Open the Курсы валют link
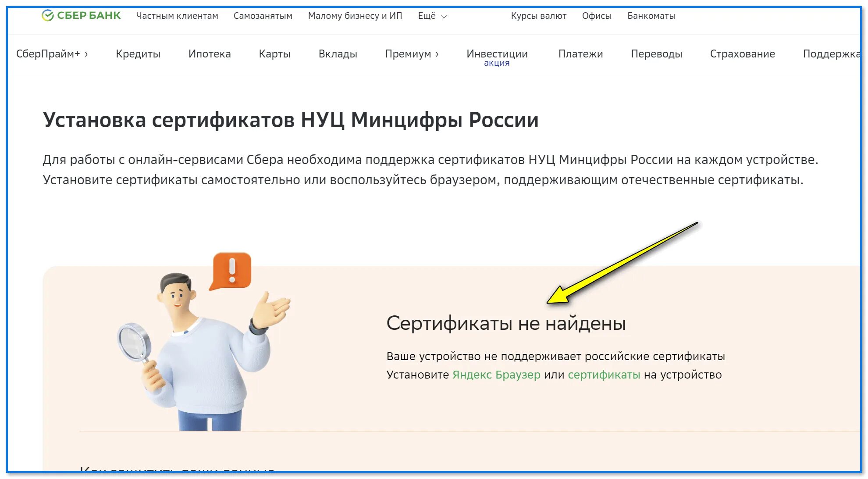868x479 pixels. click(539, 16)
